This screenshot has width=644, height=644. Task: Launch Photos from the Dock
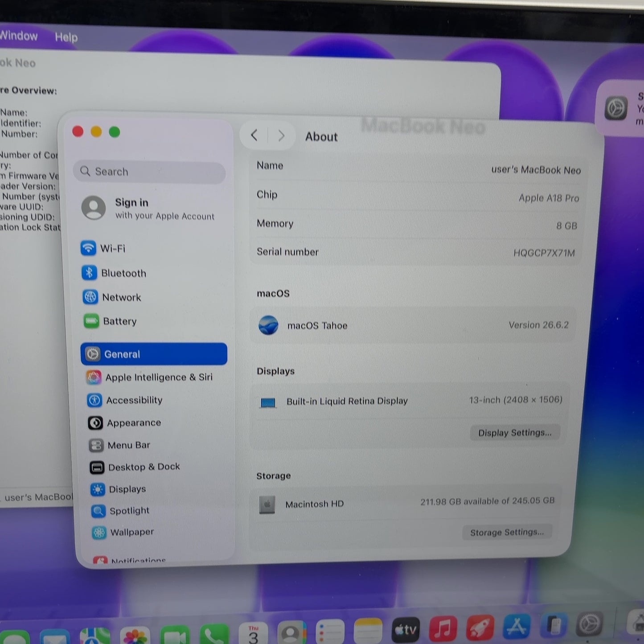click(135, 636)
